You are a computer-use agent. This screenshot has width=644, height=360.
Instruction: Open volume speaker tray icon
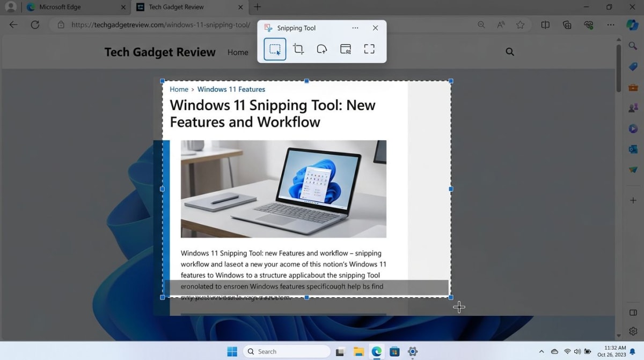pyautogui.click(x=577, y=351)
